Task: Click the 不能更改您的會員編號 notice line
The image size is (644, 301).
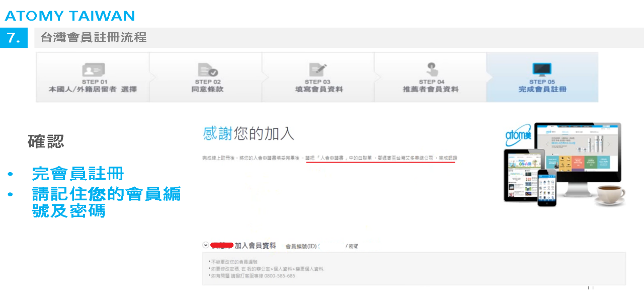Action: click(233, 262)
